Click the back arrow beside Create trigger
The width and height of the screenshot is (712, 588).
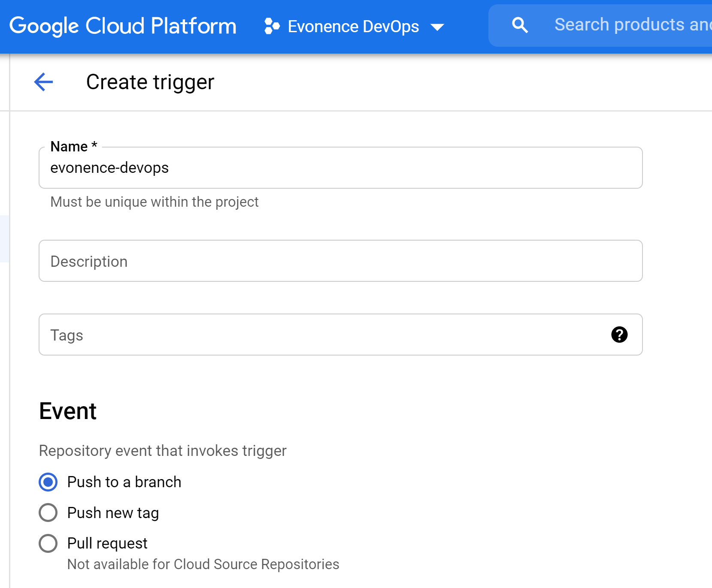(x=43, y=82)
